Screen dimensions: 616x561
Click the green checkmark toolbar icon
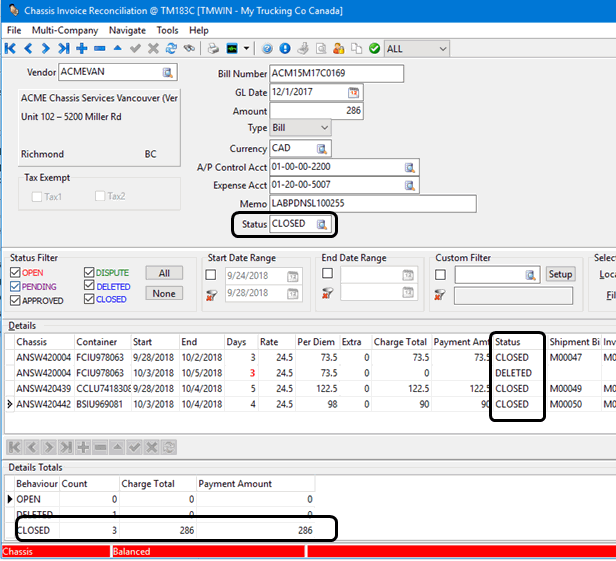(x=373, y=48)
